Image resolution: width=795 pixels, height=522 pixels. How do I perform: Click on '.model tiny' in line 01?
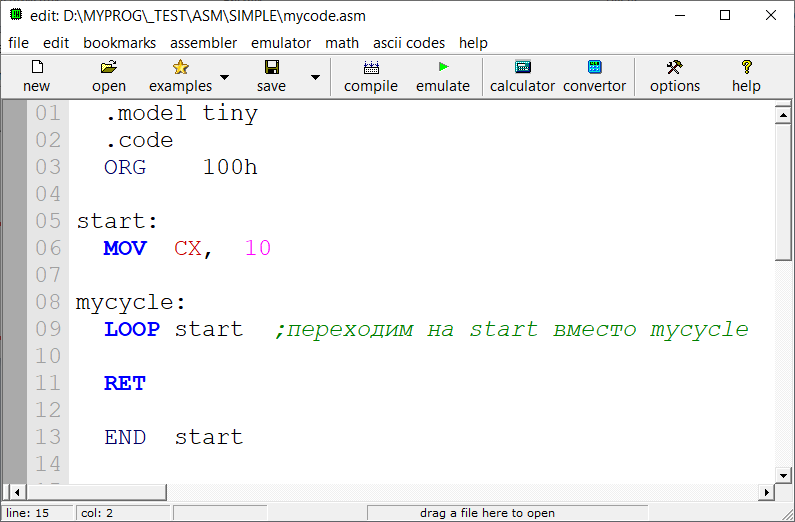[182, 114]
